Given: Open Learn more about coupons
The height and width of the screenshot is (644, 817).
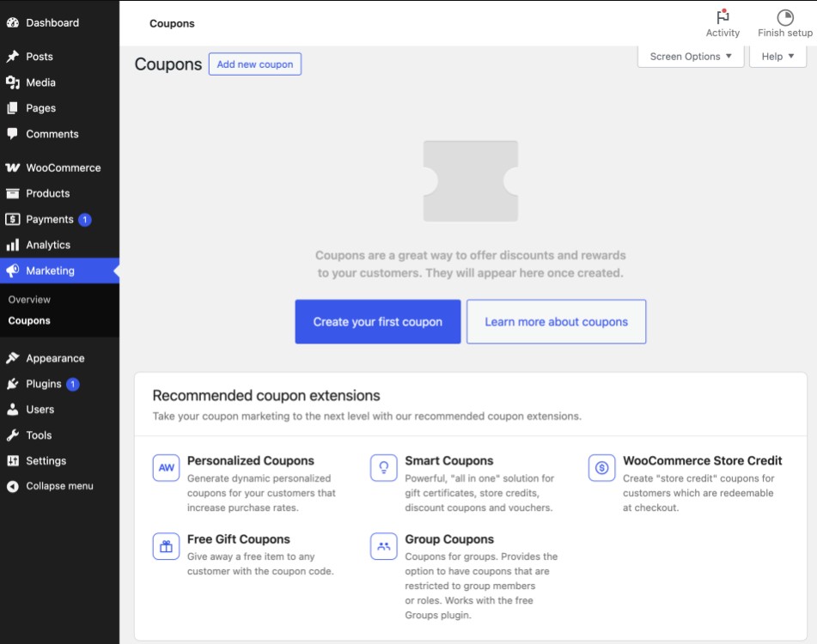Looking at the screenshot, I should tap(556, 321).
